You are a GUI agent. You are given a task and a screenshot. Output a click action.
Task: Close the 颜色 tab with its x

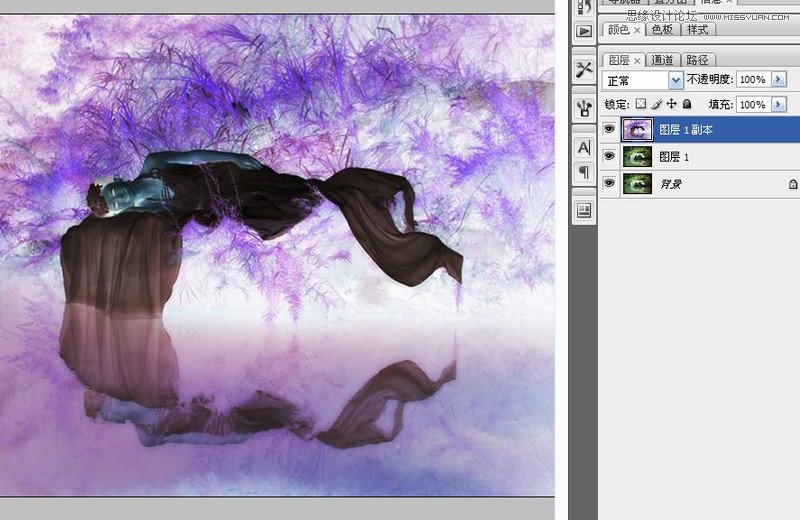tap(637, 31)
